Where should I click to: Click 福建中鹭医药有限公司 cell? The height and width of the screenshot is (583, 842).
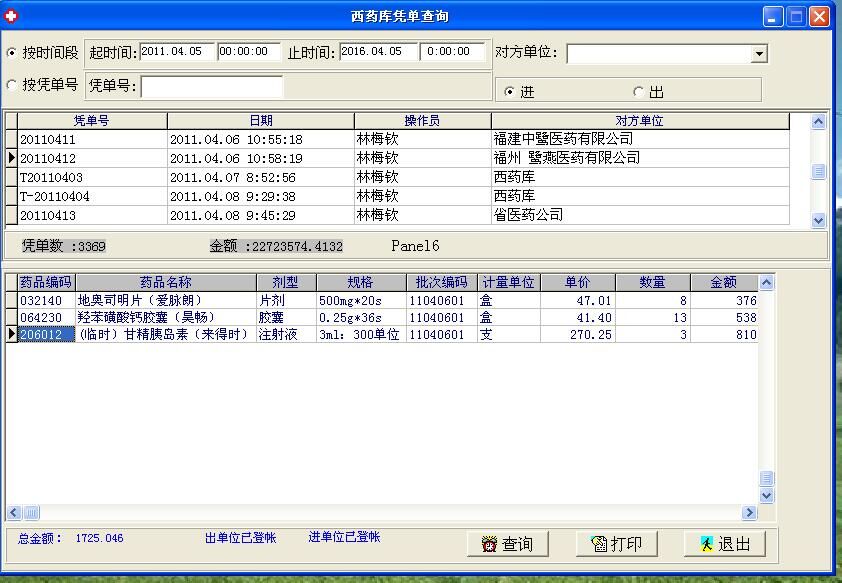pyautogui.click(x=640, y=140)
